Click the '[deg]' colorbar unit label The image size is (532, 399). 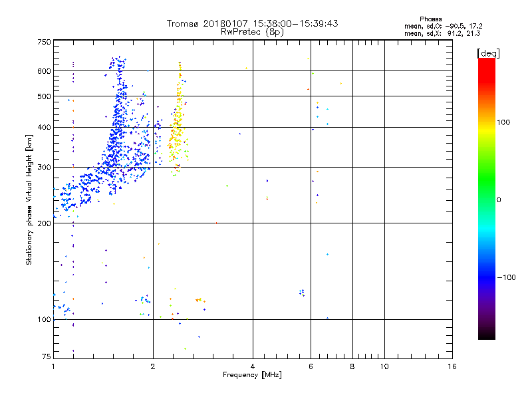coord(488,53)
